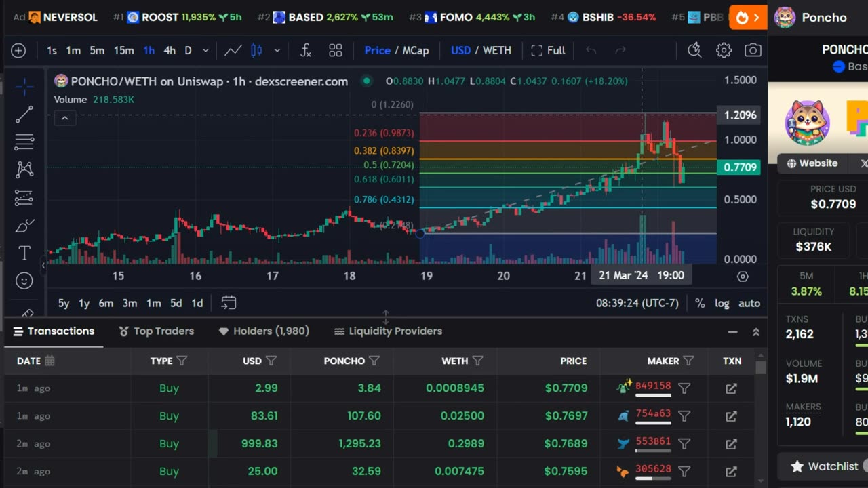Open the layout templates grid icon

[x=336, y=50]
